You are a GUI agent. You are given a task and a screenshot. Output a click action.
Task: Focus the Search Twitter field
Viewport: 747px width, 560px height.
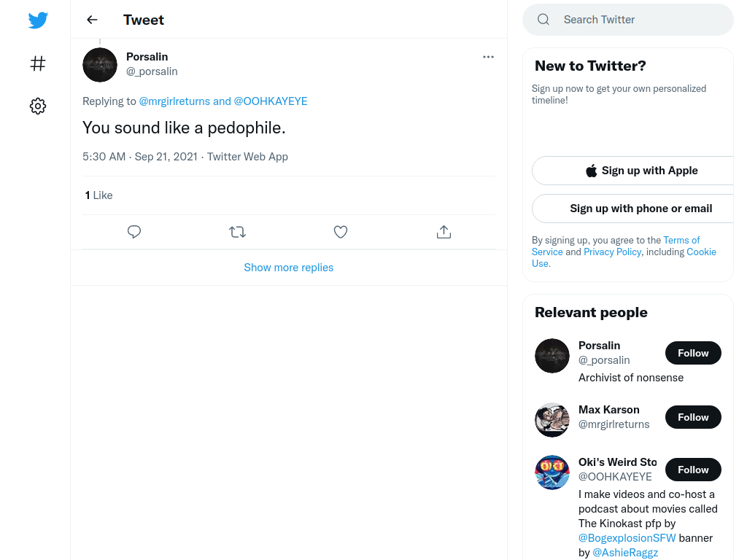click(628, 20)
